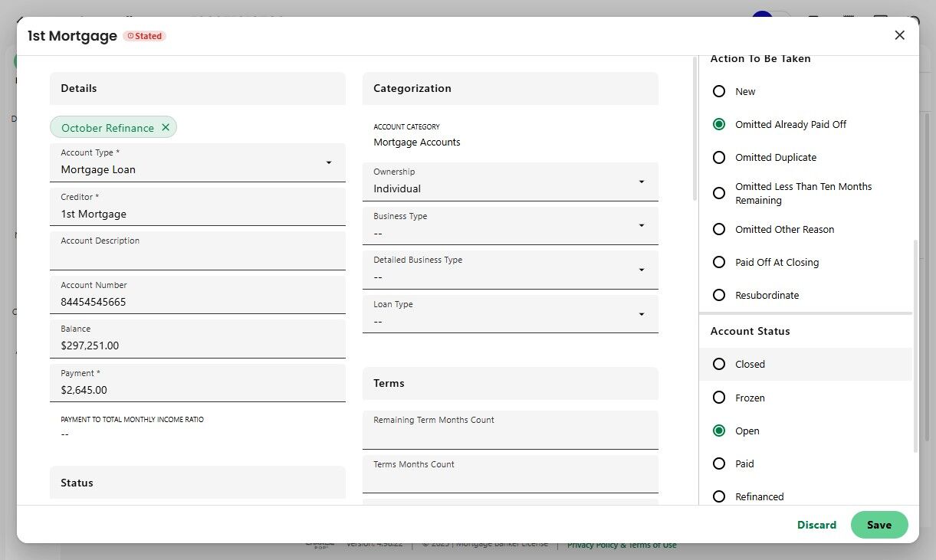Click the Stated status badge
Image resolution: width=936 pixels, height=560 pixels.
(145, 36)
